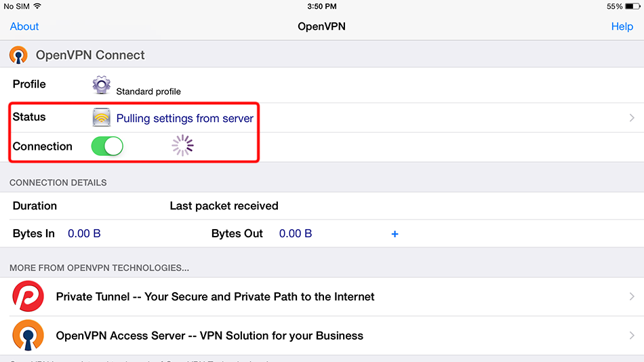The height and width of the screenshot is (362, 644).
Task: Open the About page
Action: [24, 26]
